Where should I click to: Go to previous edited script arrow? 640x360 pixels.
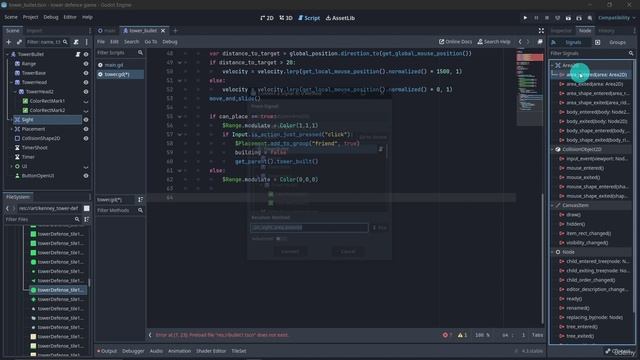(x=520, y=42)
